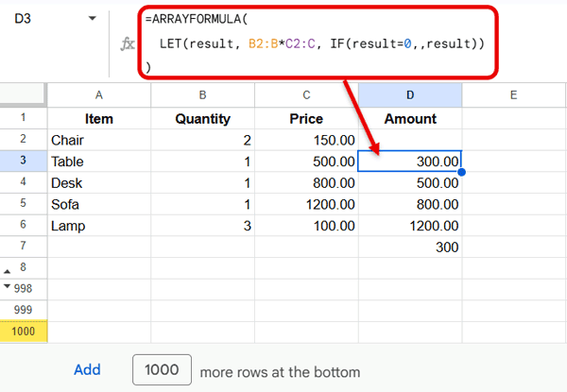Select Desk price cell in column C
567x392 pixels.
coord(306,182)
